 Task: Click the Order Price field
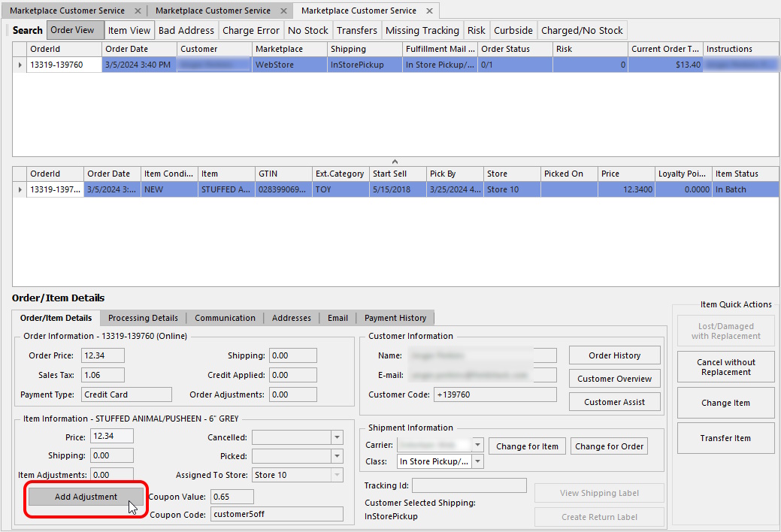[103, 355]
